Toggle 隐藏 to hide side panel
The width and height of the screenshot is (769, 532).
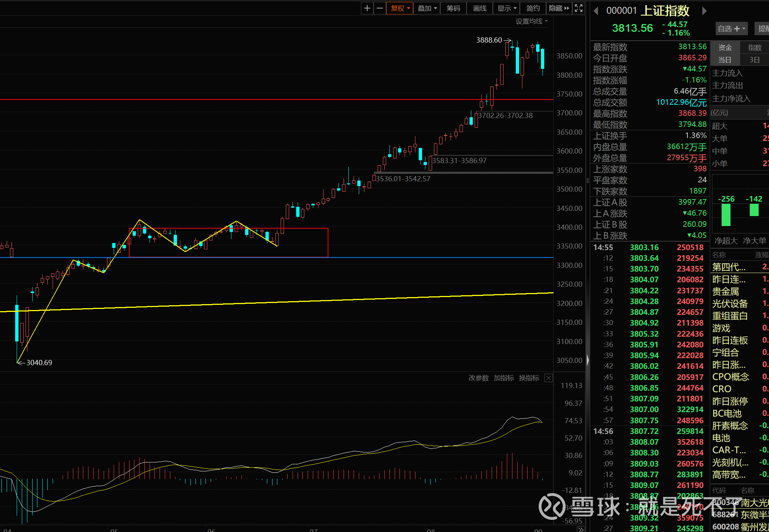[559, 8]
